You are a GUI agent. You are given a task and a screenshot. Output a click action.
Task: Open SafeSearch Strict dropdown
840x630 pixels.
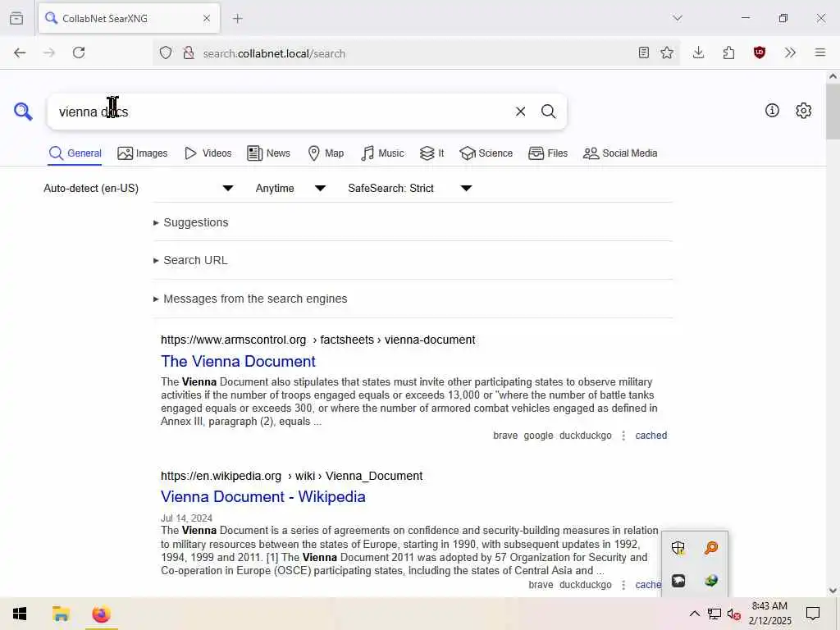coord(410,188)
